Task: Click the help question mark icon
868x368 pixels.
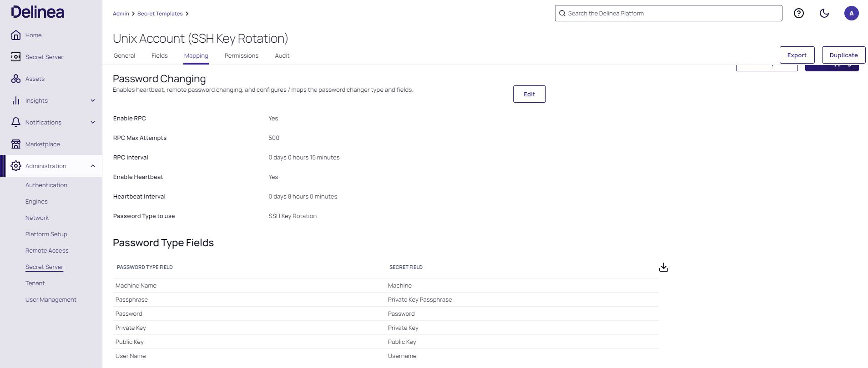Action: pyautogui.click(x=798, y=14)
